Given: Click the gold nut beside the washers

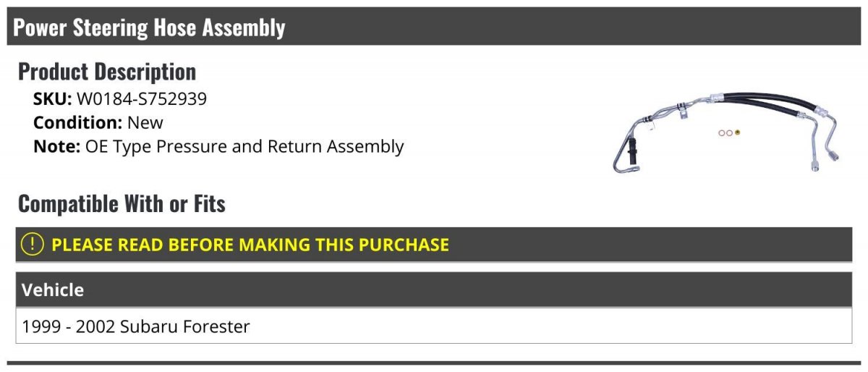Looking at the screenshot, I should (737, 132).
